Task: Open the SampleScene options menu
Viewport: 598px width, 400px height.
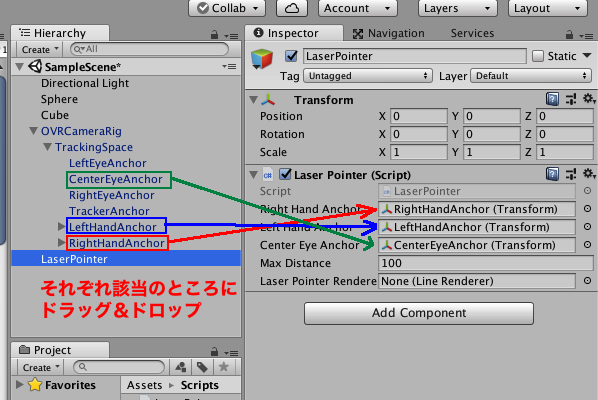Action: (229, 67)
